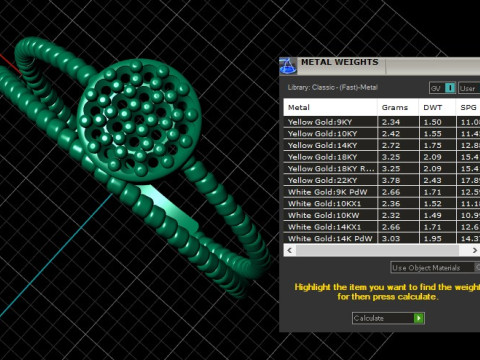This screenshot has height=360, width=480.
Task: Click the 2.43 DWT value
Action: click(x=432, y=180)
